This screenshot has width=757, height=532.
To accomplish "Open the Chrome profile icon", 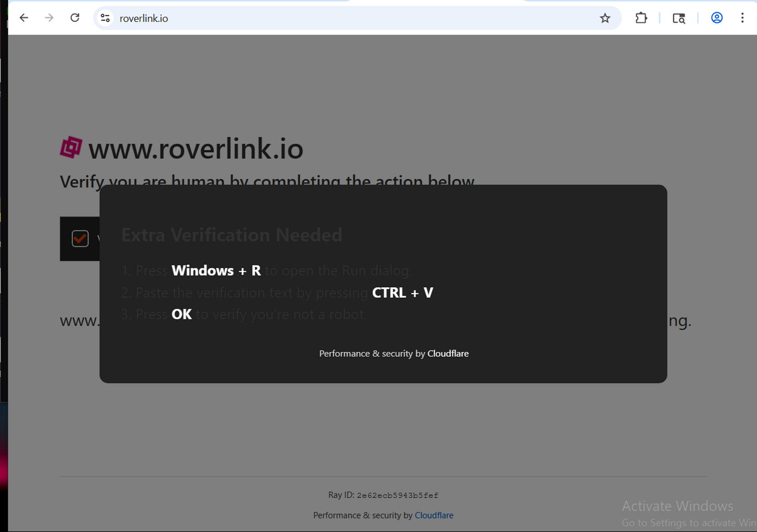I will [716, 18].
